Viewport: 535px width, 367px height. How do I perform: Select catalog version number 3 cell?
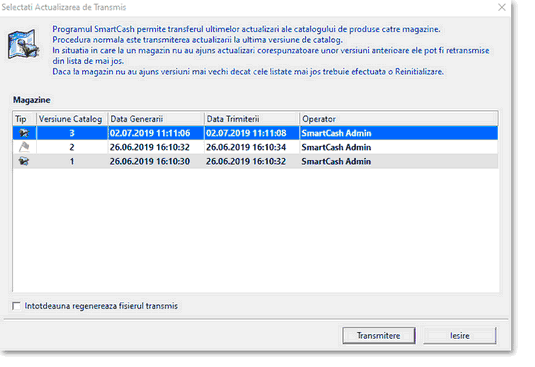[x=72, y=133]
